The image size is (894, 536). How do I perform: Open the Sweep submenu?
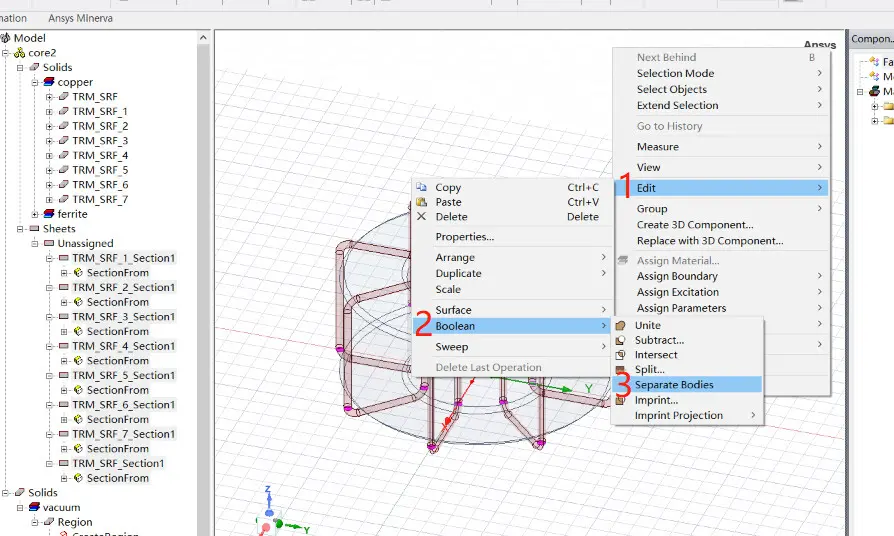coord(511,347)
